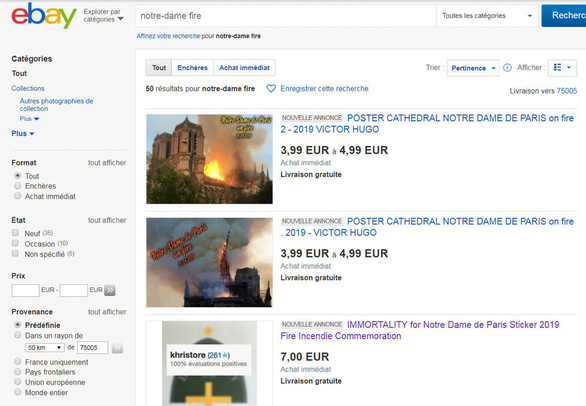
Task: Click the Tout category heading
Action: tap(19, 73)
